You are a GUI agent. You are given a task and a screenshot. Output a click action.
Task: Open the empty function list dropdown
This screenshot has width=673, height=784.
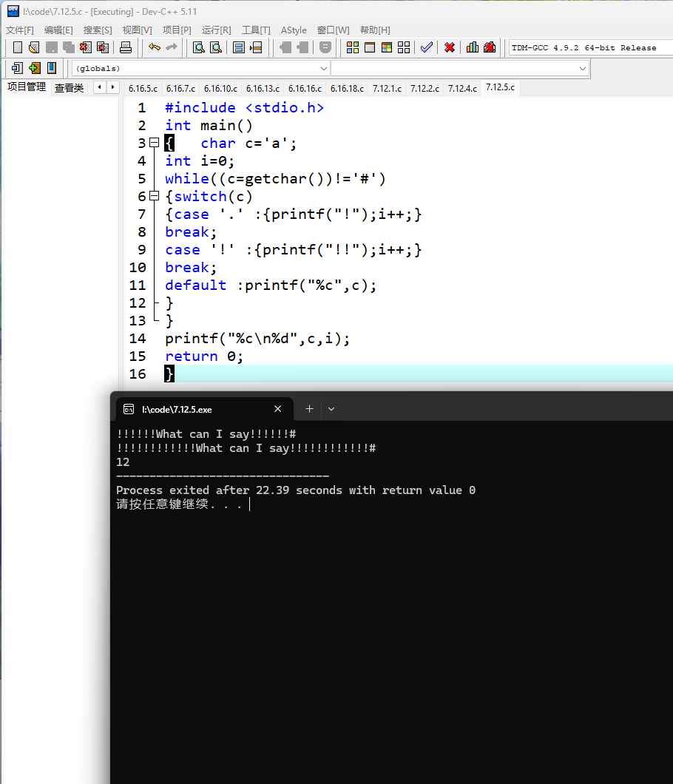[459, 69]
